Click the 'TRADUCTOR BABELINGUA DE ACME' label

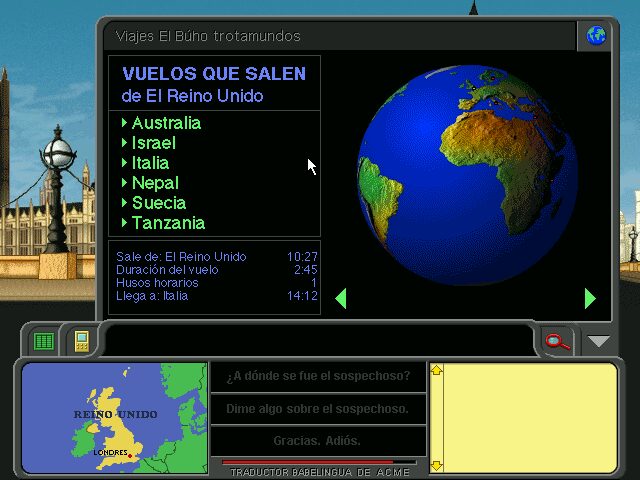click(320, 472)
